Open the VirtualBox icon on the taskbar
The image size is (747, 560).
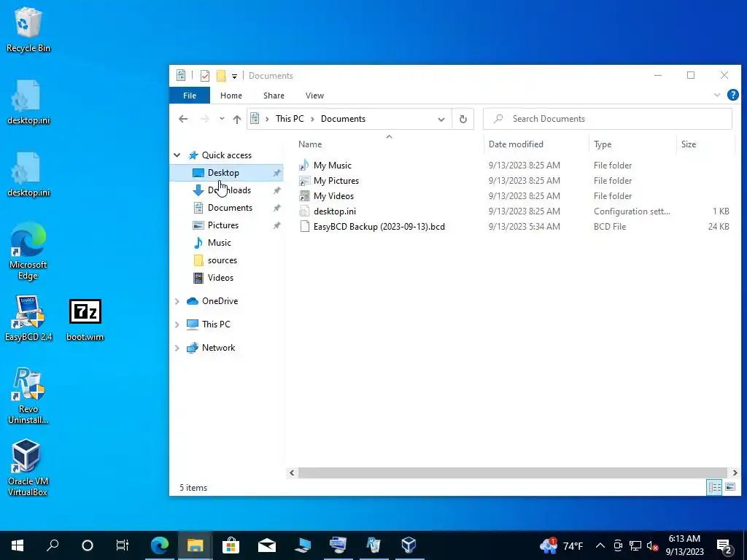(x=409, y=545)
